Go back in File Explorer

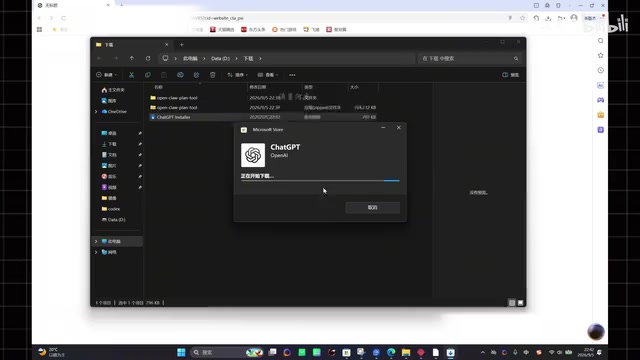pyautogui.click(x=99, y=58)
